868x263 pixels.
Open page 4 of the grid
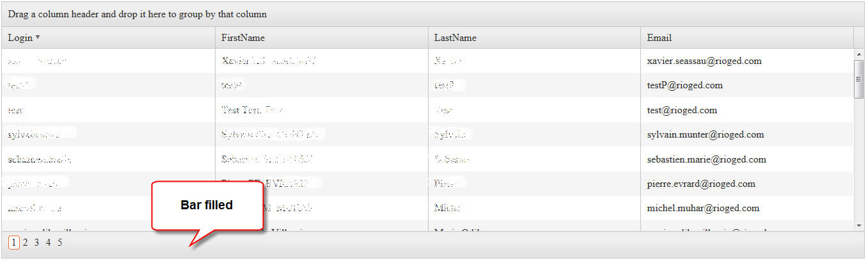point(48,243)
